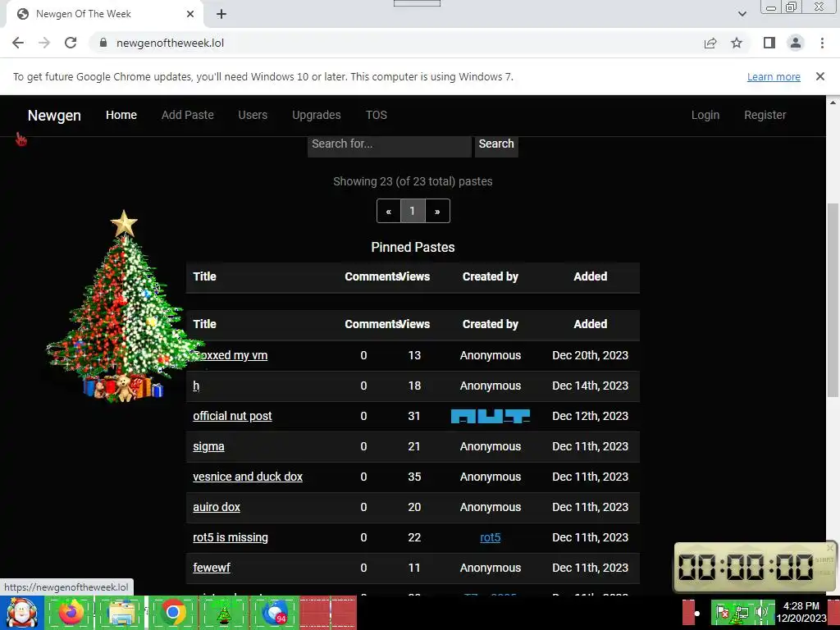
Task: Open the TOS page
Action: (376, 115)
